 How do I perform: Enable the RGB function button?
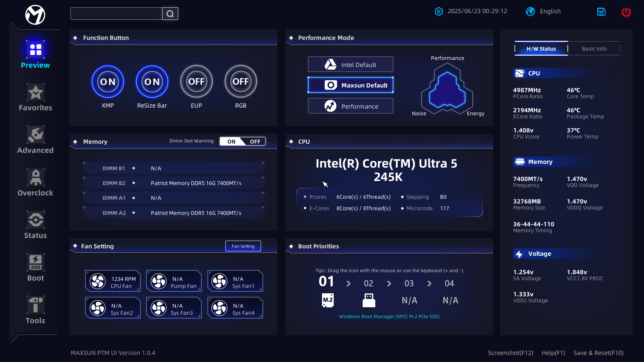pos(240,81)
